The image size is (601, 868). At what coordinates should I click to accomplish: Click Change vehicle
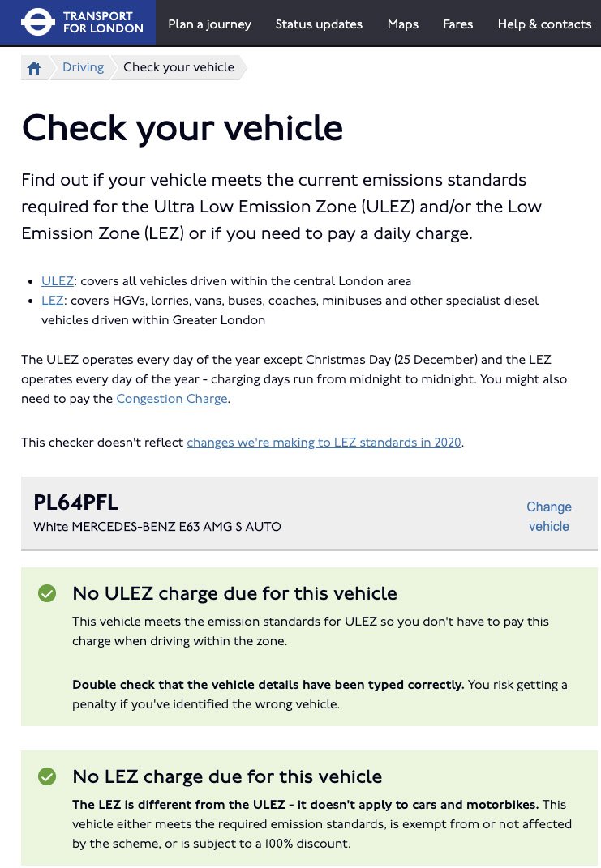549,516
